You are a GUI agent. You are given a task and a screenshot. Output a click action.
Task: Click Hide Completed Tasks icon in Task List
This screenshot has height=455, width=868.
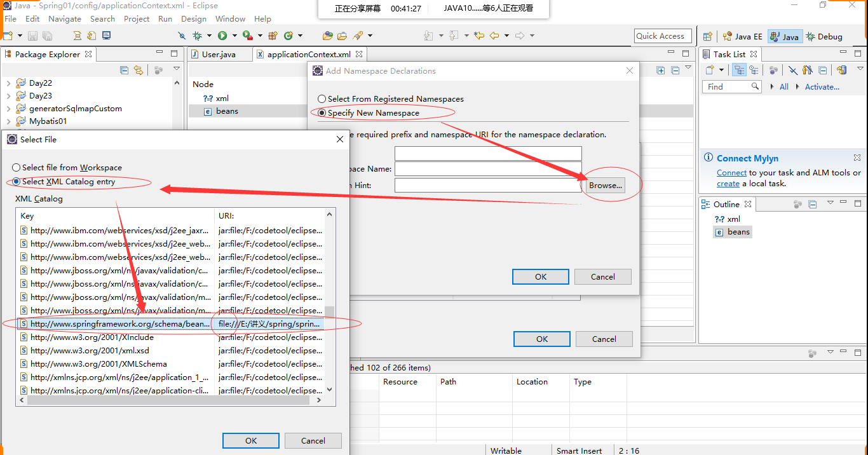coord(793,71)
